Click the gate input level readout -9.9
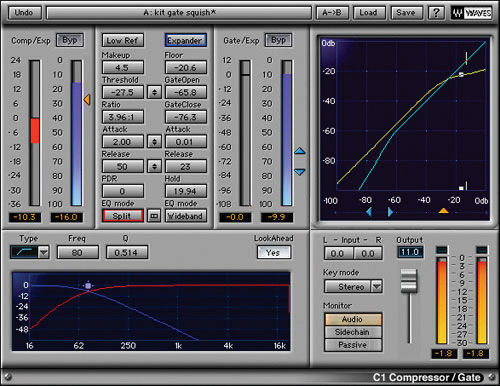The image size is (500, 386). (x=277, y=217)
